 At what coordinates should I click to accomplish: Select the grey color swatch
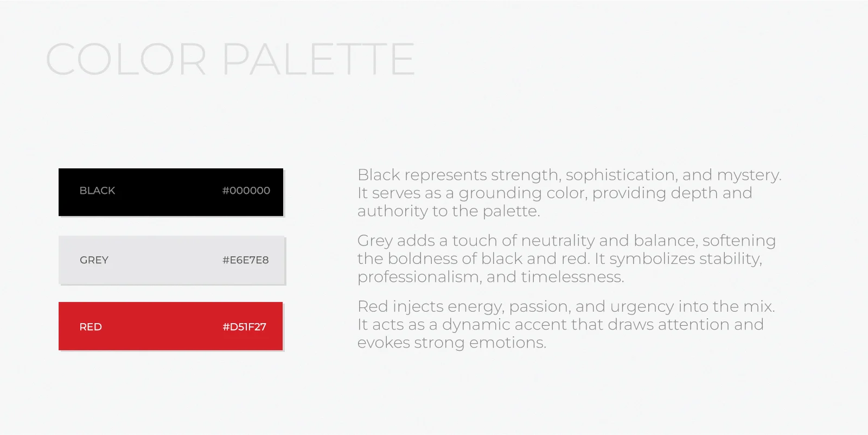(171, 260)
